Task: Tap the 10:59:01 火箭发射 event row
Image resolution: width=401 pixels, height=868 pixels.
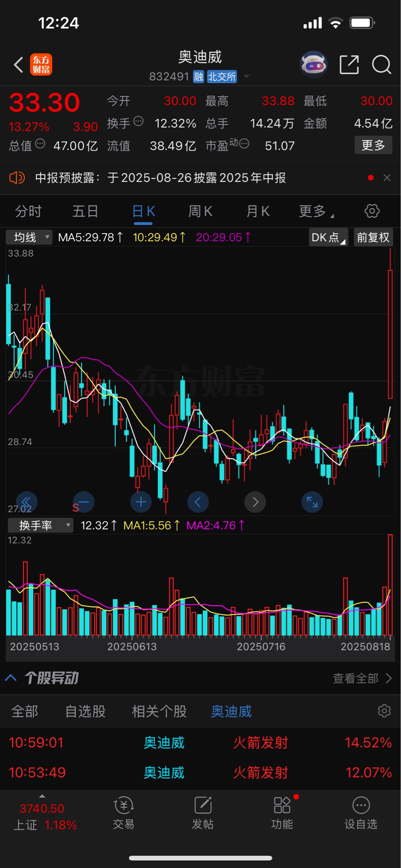Action: pyautogui.click(x=200, y=743)
